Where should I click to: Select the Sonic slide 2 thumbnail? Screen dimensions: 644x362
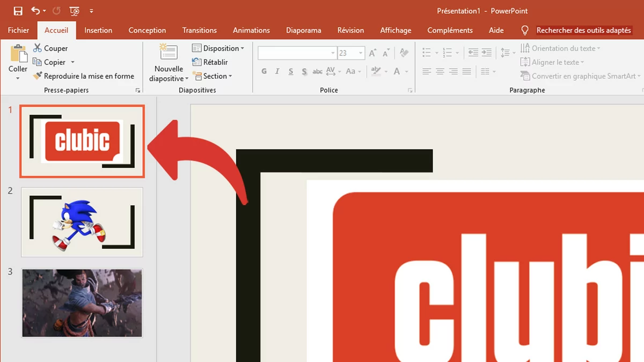click(x=82, y=222)
